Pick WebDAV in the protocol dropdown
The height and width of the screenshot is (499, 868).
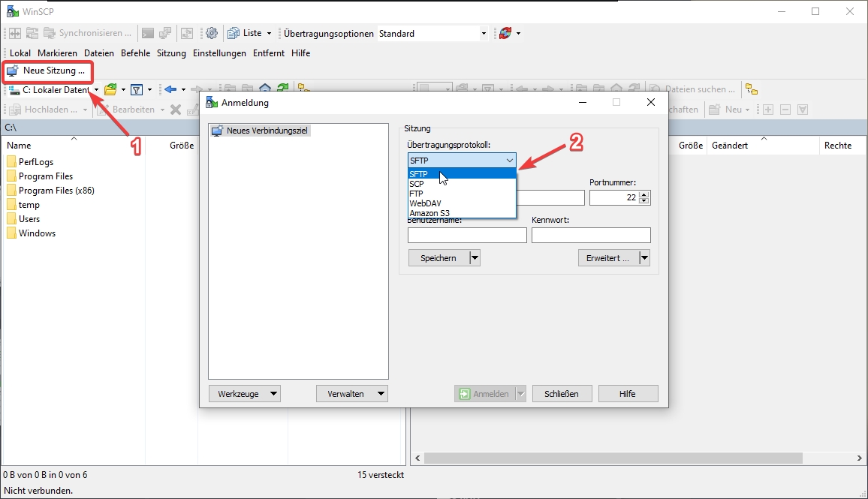(426, 203)
